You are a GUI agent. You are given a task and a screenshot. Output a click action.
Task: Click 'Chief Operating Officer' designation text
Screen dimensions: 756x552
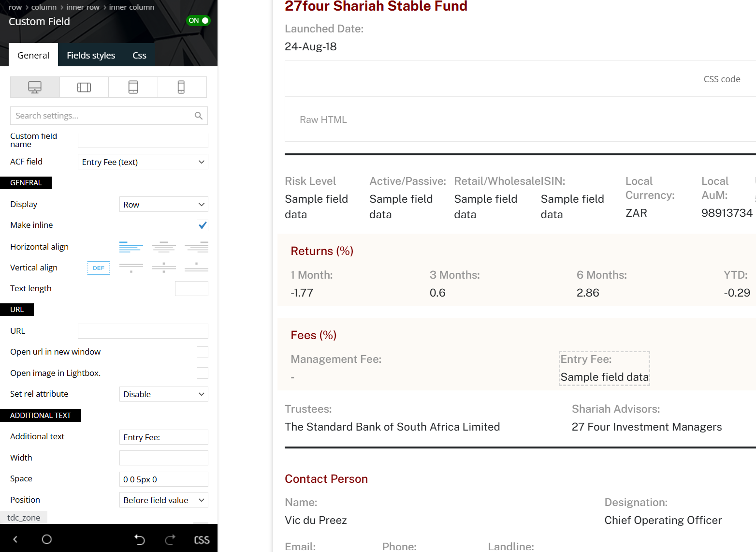[663, 520]
